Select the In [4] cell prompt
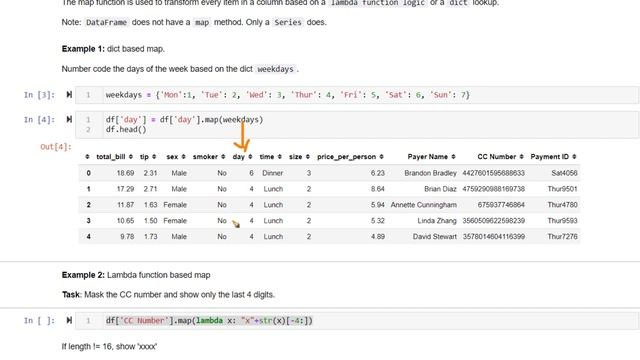Screen dimensions: 640x360 39,120
